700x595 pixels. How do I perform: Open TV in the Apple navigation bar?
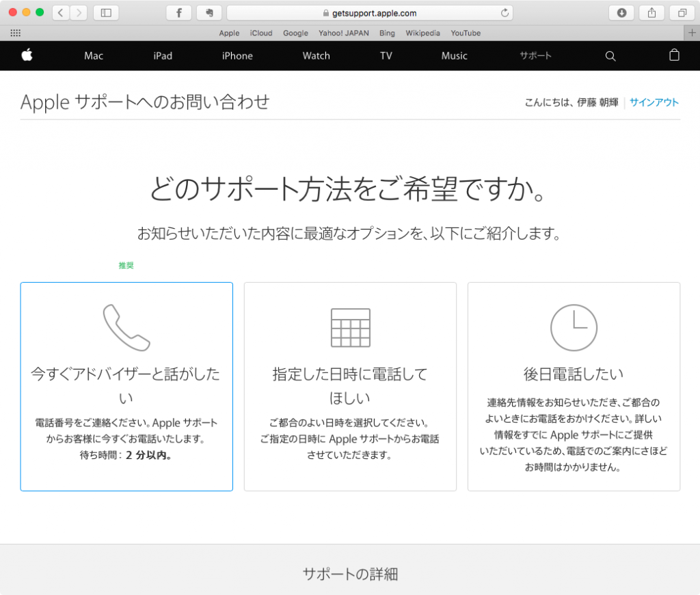tap(386, 56)
